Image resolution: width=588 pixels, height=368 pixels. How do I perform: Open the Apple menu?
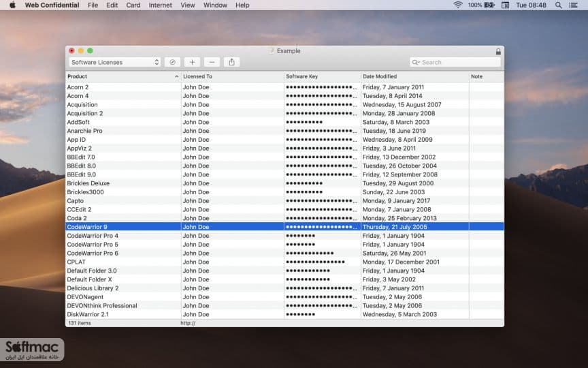12,5
